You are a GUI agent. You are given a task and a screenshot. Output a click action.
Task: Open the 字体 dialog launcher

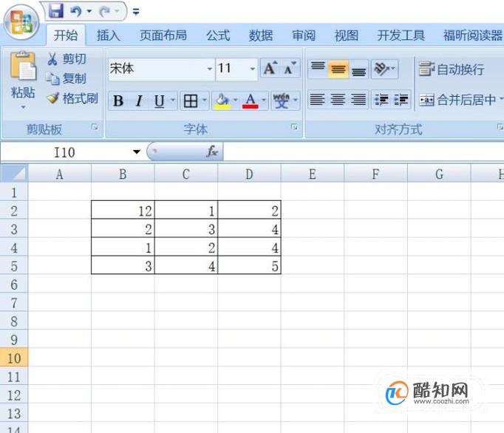tap(294, 127)
